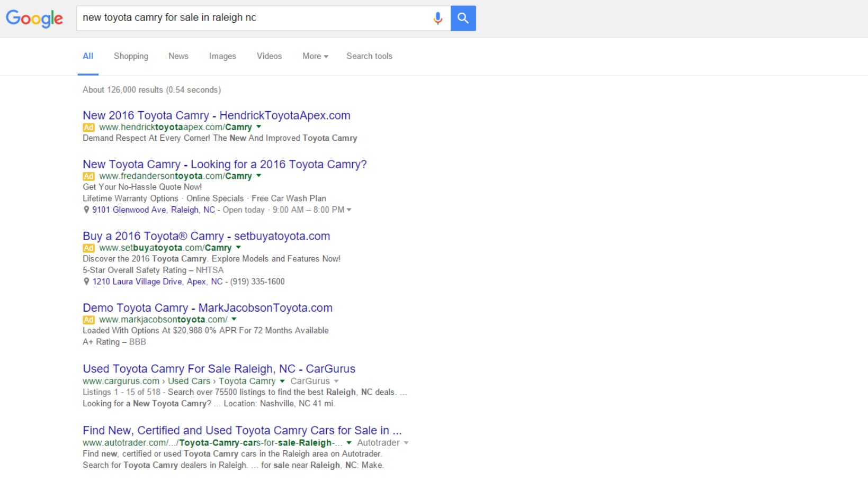Select the All results tab
This screenshot has width=868, height=481.
[x=88, y=56]
